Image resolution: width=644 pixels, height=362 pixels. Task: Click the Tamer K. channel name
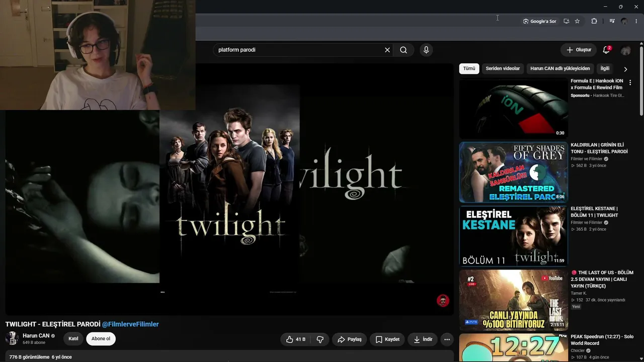(x=579, y=293)
